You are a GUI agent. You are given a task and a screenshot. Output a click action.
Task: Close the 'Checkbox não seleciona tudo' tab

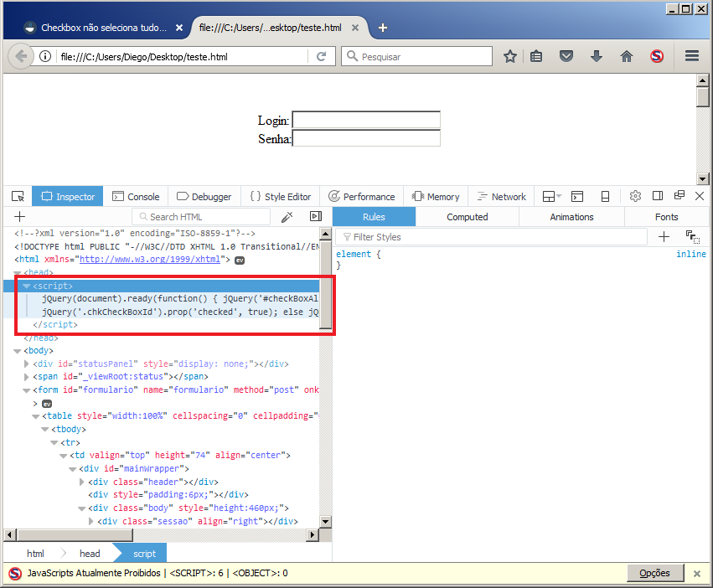[x=179, y=28]
